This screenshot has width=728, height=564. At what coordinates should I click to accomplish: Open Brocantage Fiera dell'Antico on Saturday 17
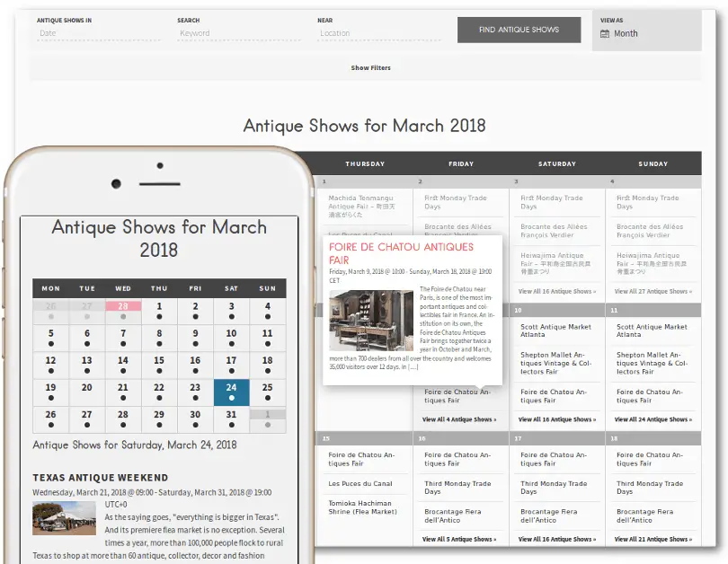click(x=548, y=516)
